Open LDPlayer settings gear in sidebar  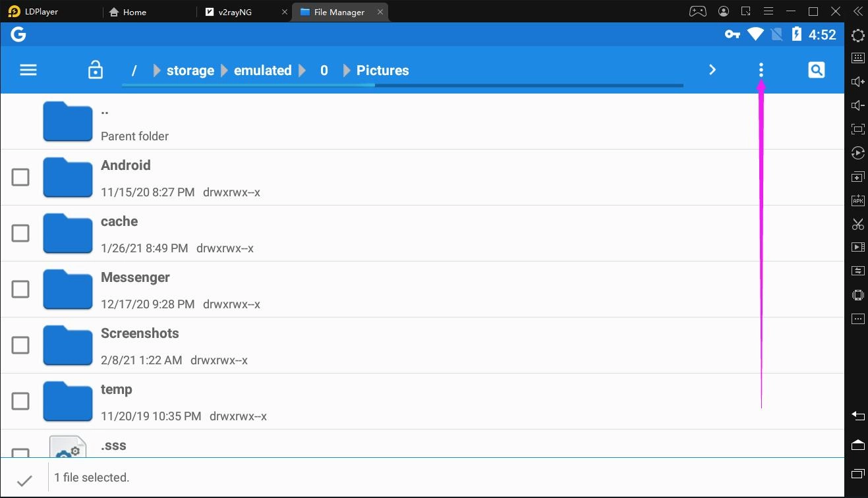click(857, 35)
